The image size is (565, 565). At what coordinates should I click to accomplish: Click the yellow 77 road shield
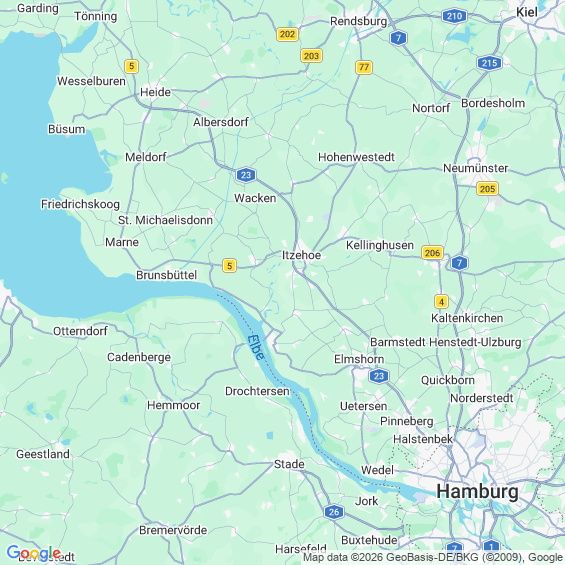pyautogui.click(x=364, y=67)
